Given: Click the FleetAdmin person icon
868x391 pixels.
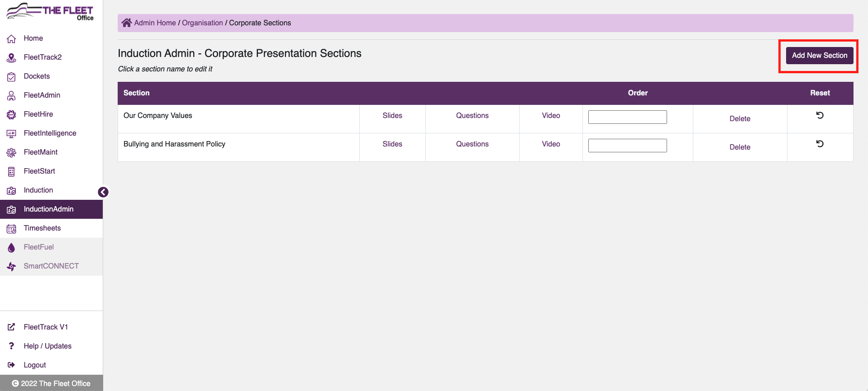Looking at the screenshot, I should pyautogui.click(x=11, y=96).
